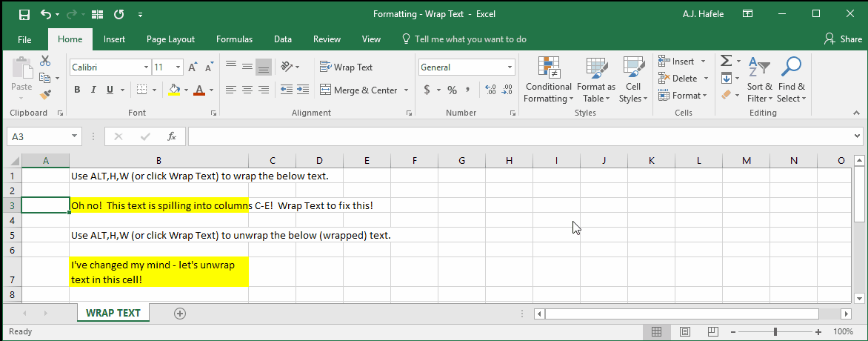Screen dimensions: 868x341
Task: Change text orientation angle icon
Action: coord(287,67)
